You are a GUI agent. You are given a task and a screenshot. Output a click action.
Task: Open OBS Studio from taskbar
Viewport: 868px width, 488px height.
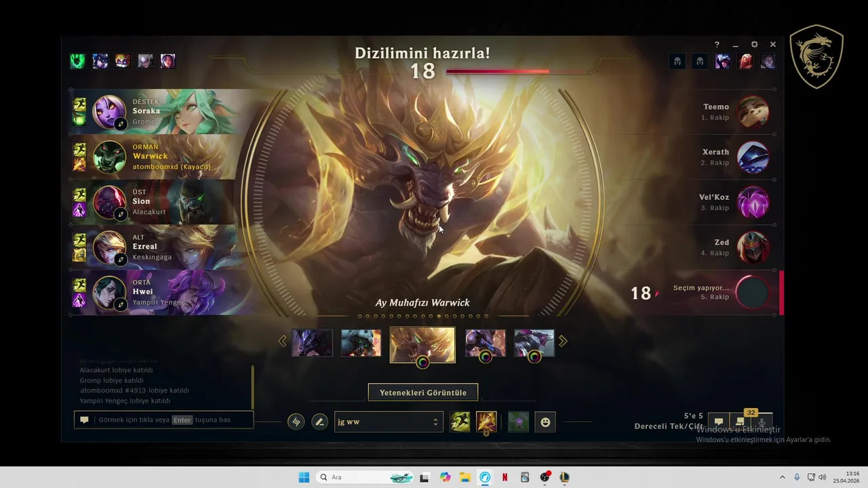[545, 477]
